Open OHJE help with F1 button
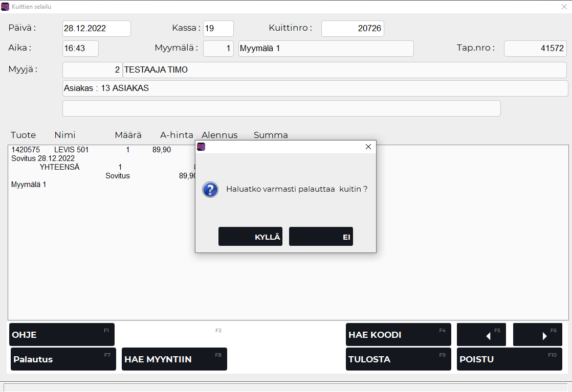 (62, 335)
